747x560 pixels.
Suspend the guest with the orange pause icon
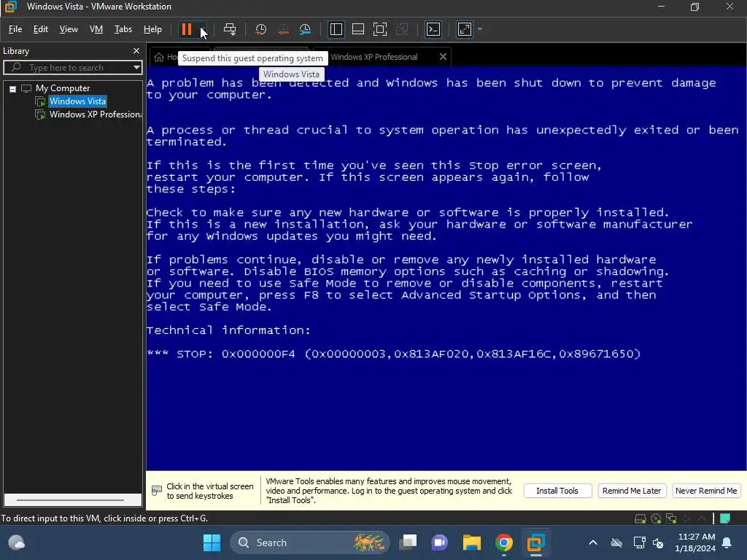pos(186,29)
